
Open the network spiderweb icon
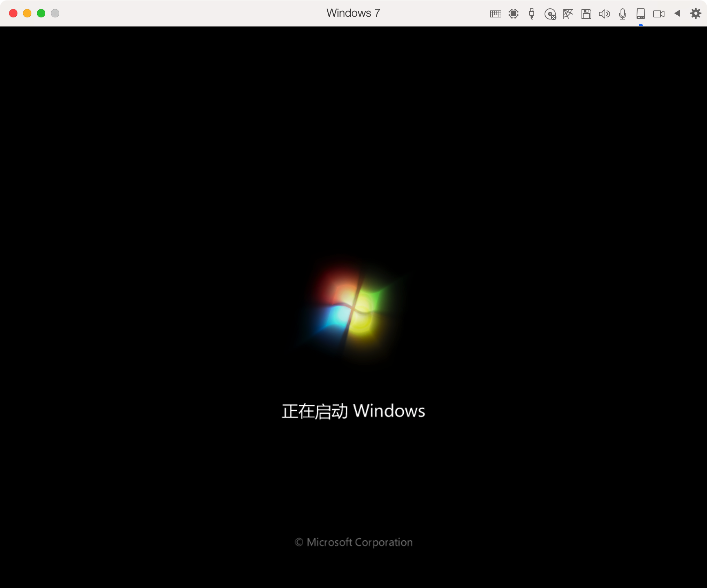coord(568,14)
